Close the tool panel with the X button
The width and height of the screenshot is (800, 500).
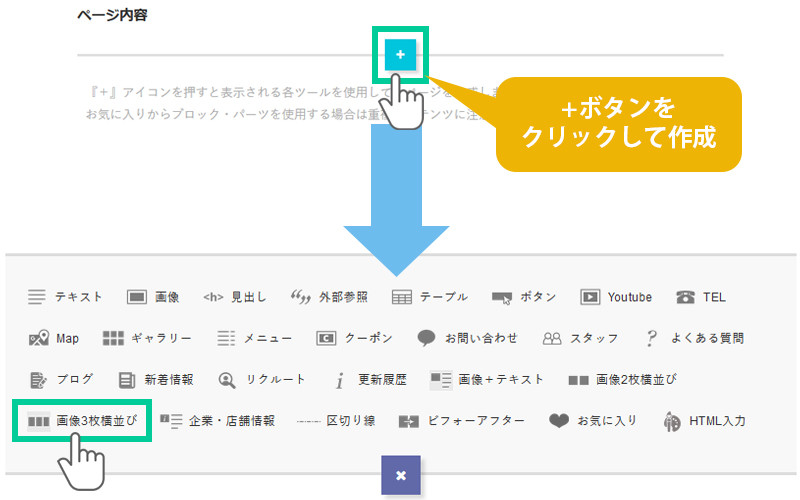[x=400, y=475]
